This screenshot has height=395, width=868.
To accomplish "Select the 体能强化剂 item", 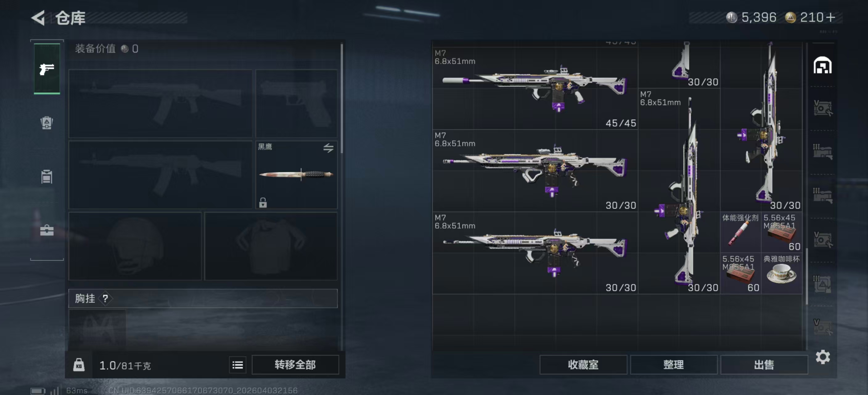I will coord(741,232).
